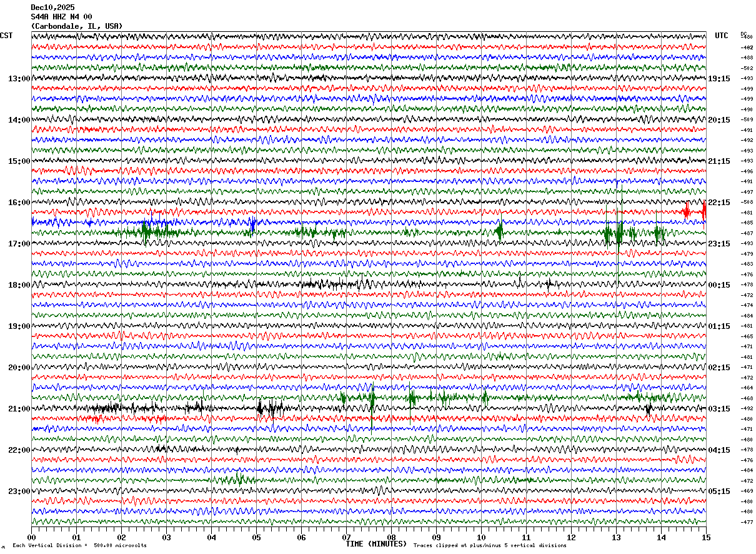Click the DC offset value -490

[747, 109]
